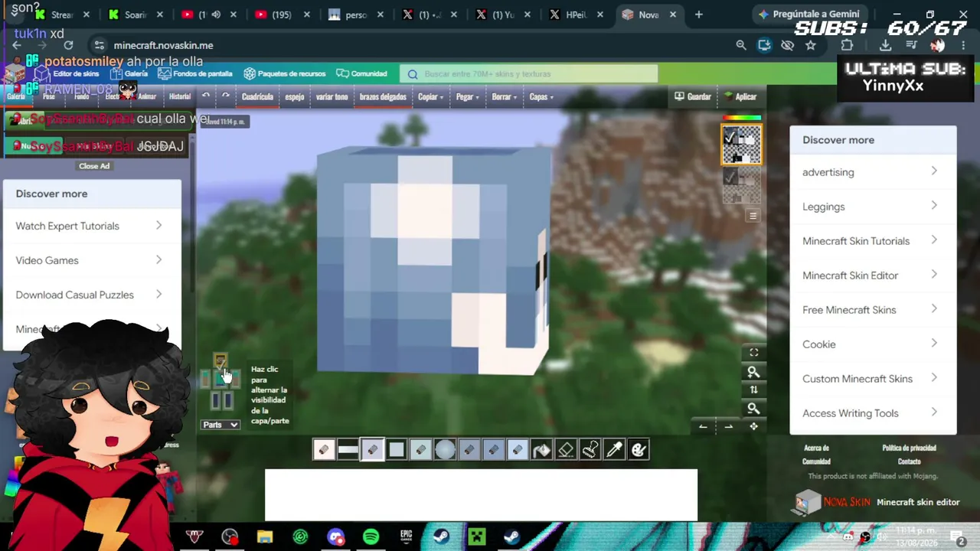Close the ad with Close Ad
The image size is (980, 551).
tap(94, 166)
